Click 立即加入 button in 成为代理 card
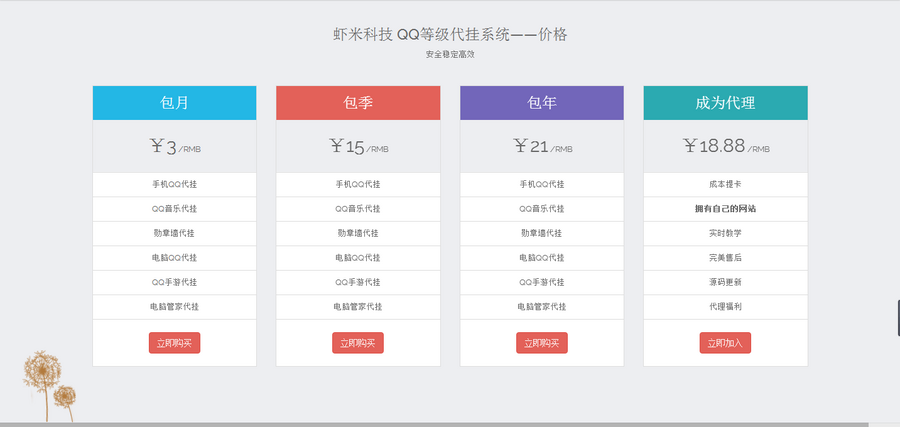The width and height of the screenshot is (900, 427). [x=725, y=343]
